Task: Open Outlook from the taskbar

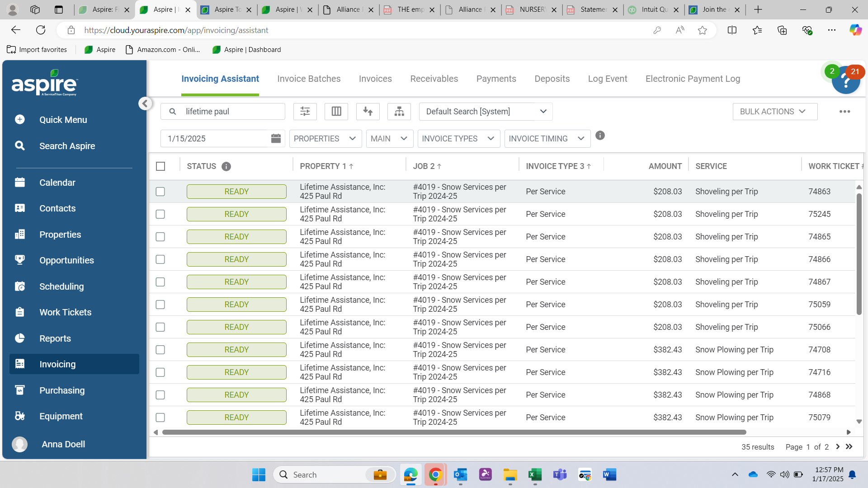Action: [460, 475]
